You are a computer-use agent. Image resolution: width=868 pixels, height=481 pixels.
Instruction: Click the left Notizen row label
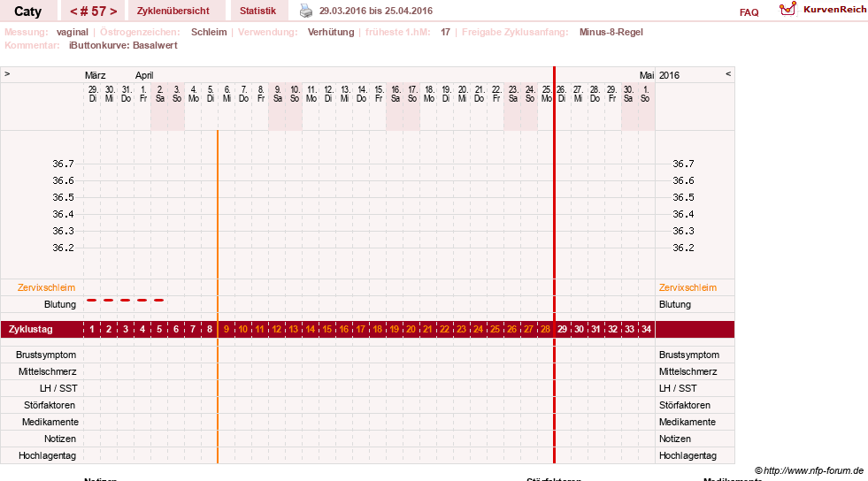pos(60,439)
